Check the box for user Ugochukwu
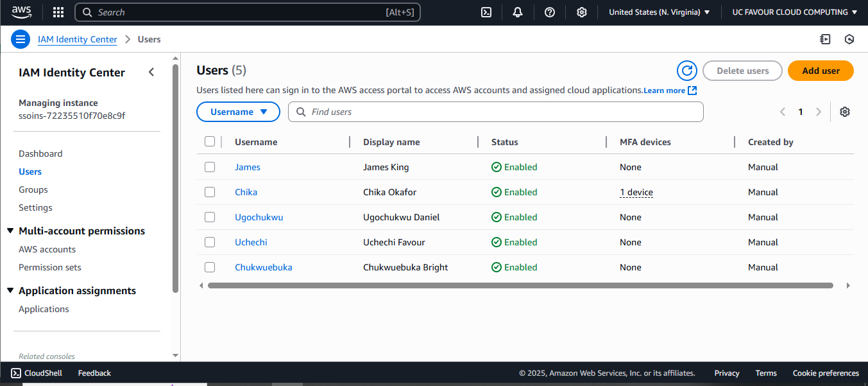The height and width of the screenshot is (386, 868). pyautogui.click(x=210, y=217)
